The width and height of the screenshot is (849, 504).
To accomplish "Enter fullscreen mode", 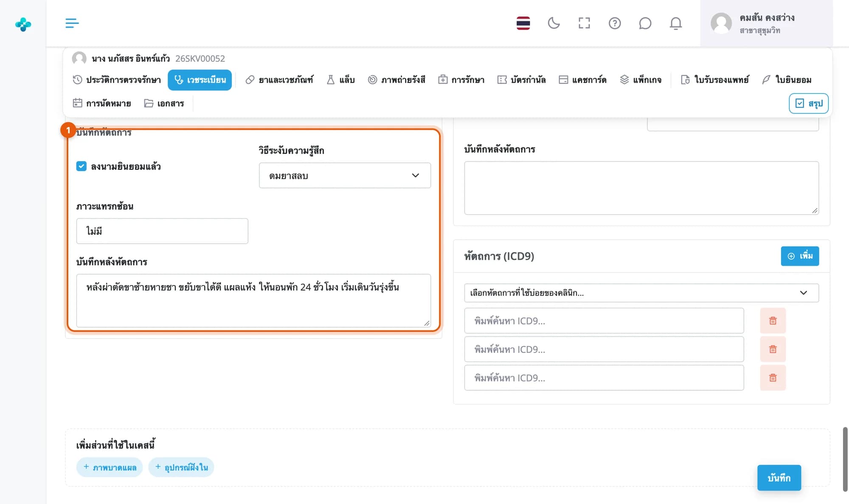I will coord(584,23).
